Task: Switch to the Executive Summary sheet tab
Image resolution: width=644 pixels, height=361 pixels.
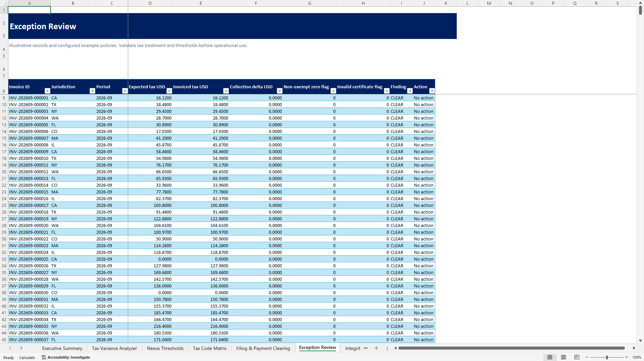Action: pyautogui.click(x=62, y=348)
